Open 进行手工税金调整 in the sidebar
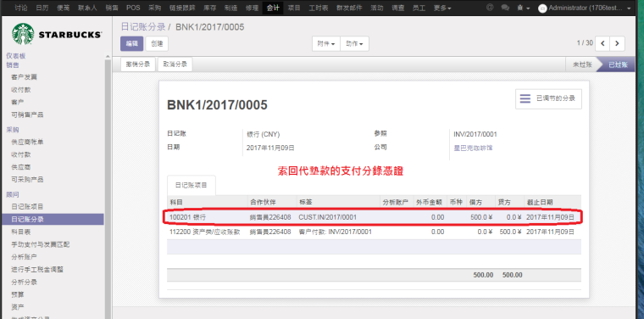 37,270
